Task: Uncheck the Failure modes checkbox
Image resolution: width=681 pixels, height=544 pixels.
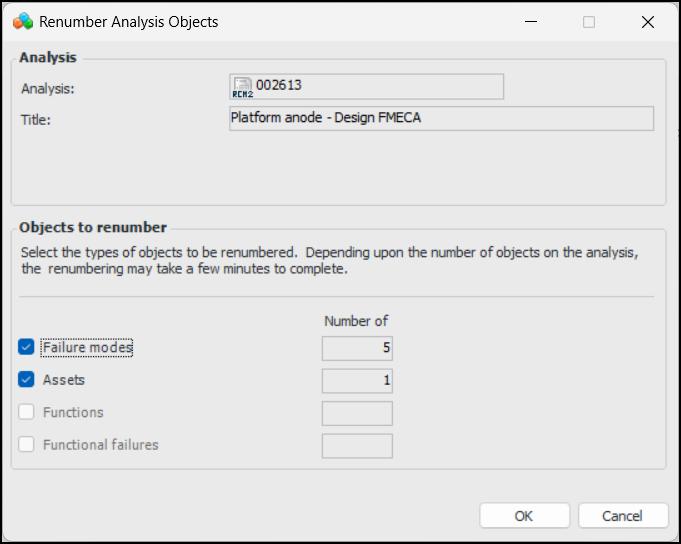Action: 27,348
